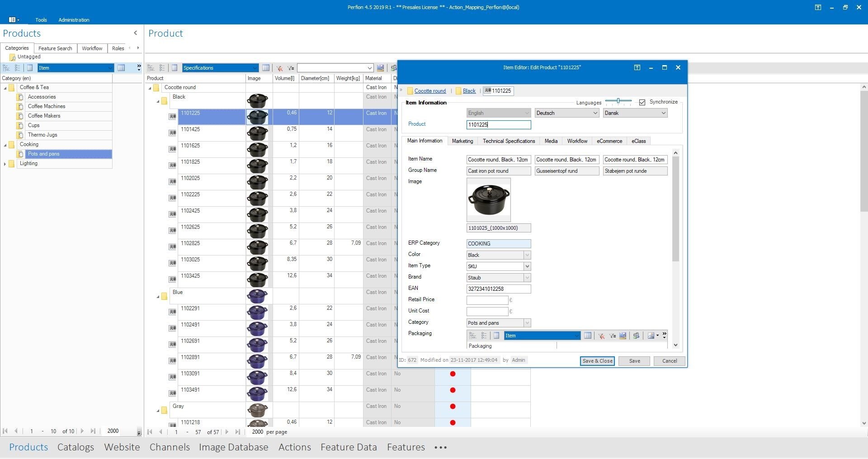Click the hierarchy view icon in the product toolbar

coord(151,68)
